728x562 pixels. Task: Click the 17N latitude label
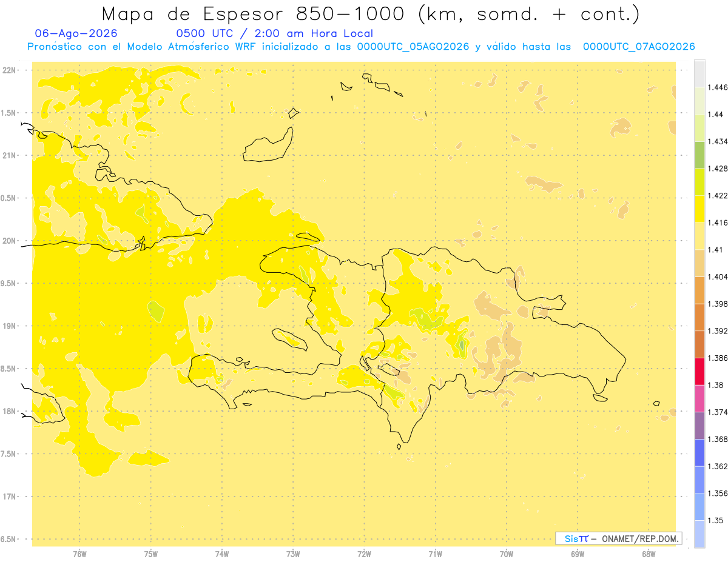pos(10,497)
